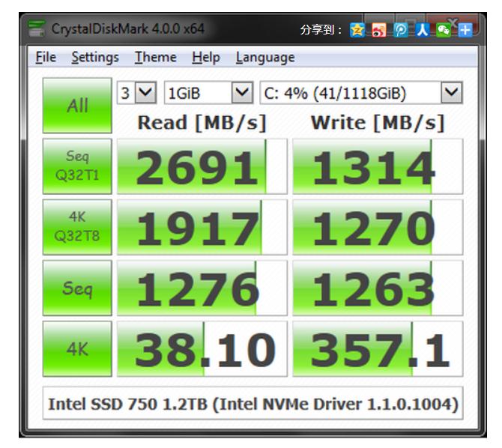Screen dimensions: 502x448
Task: Expand the C: drive selection dropdown
Action: point(452,93)
